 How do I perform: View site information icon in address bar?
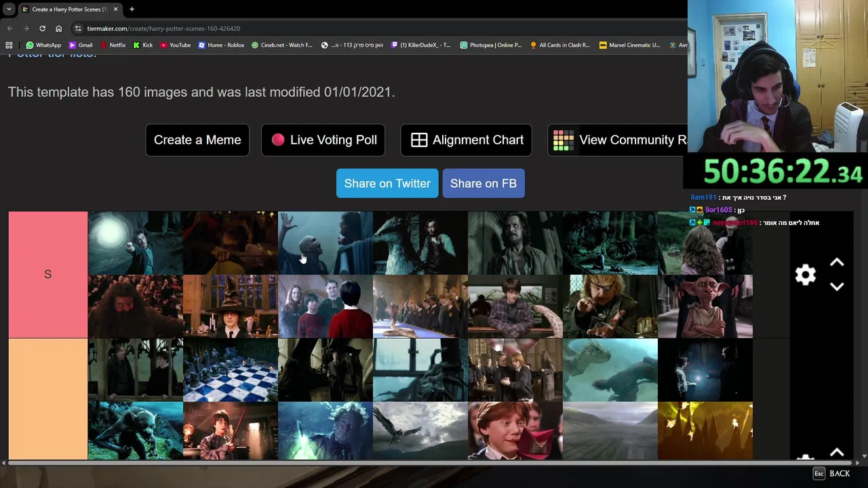tap(79, 28)
